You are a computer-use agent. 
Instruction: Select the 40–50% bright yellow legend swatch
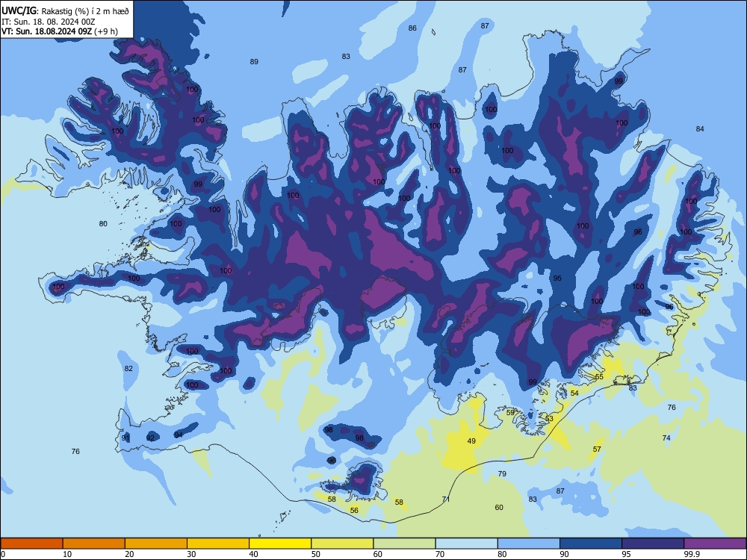click(x=280, y=544)
